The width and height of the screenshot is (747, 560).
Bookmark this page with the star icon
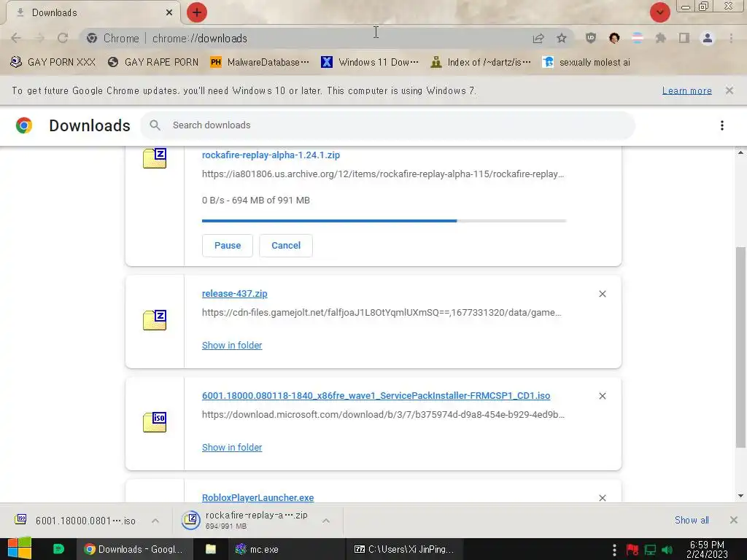(x=562, y=38)
